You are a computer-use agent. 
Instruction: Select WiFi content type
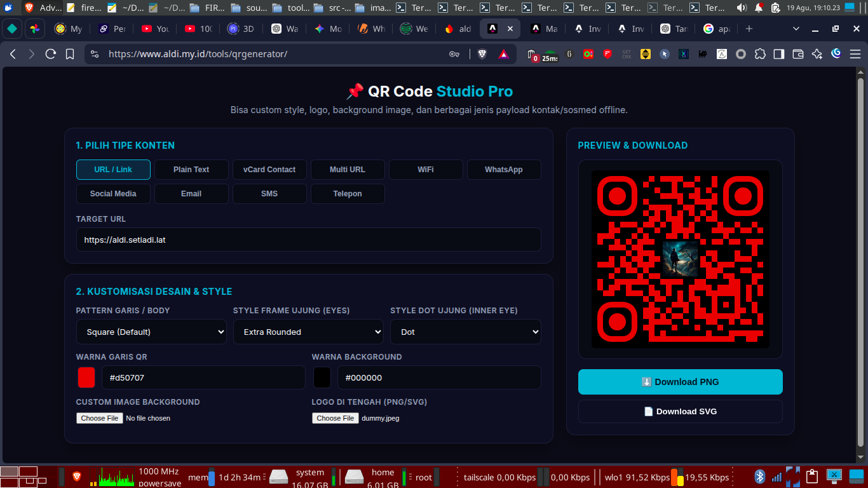[426, 170]
